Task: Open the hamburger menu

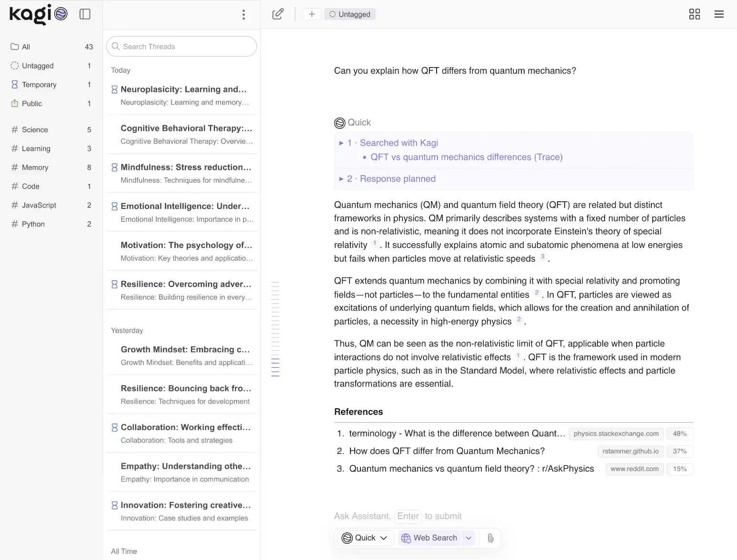Action: point(719,14)
